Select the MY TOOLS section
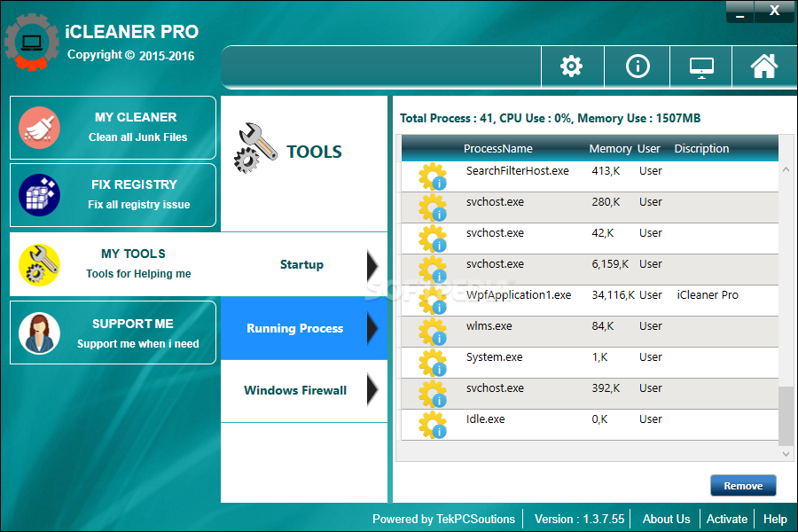Image resolution: width=798 pixels, height=532 pixels. click(115, 264)
